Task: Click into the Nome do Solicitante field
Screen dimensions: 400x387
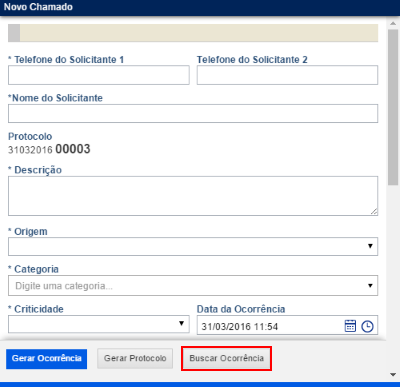Action: point(193,113)
